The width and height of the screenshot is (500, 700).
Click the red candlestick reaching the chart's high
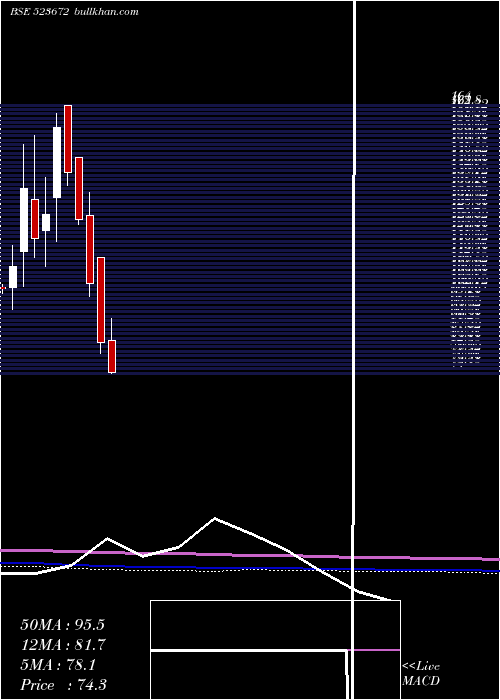coord(68,139)
